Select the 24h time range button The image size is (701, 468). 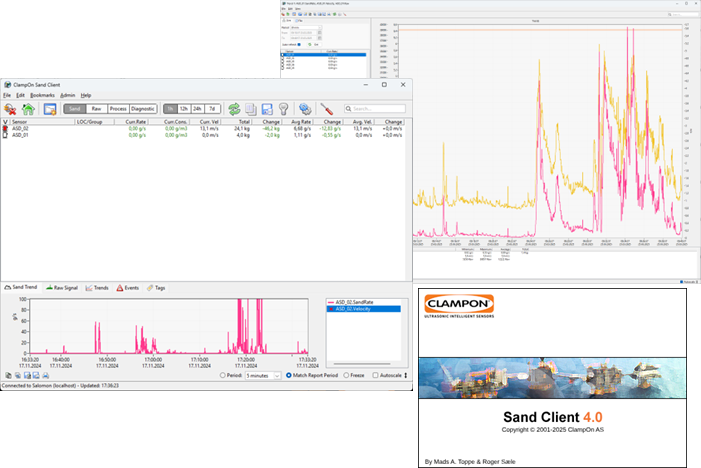198,109
